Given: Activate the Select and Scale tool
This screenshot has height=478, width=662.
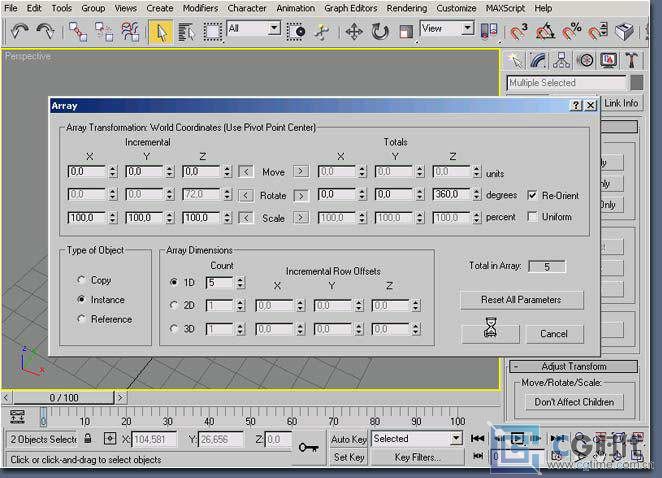Looking at the screenshot, I should click(x=406, y=32).
